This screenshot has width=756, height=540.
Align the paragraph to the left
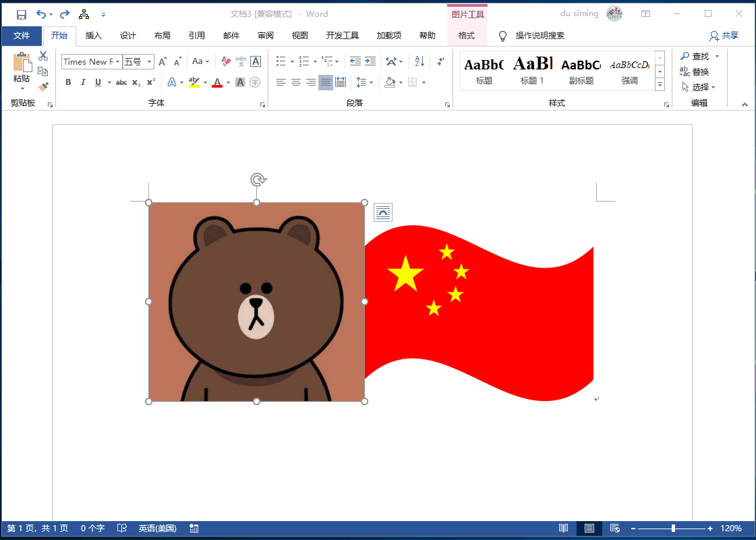point(281,82)
